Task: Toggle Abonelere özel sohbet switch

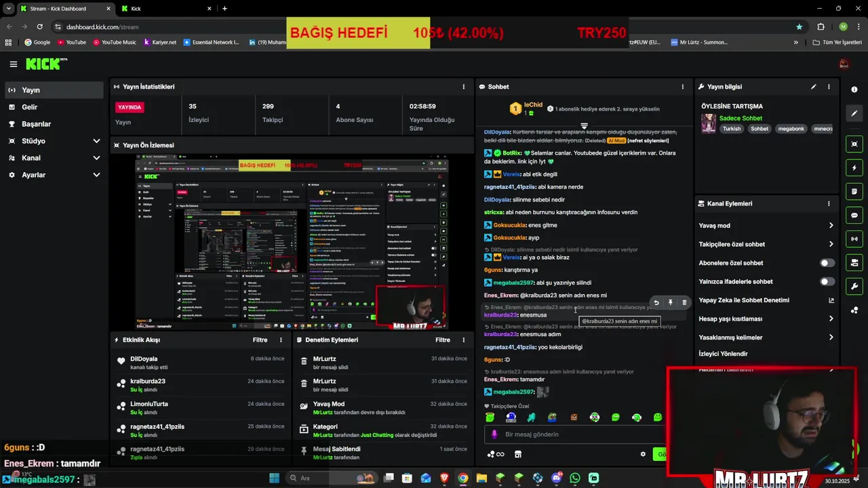Action: pyautogui.click(x=827, y=263)
